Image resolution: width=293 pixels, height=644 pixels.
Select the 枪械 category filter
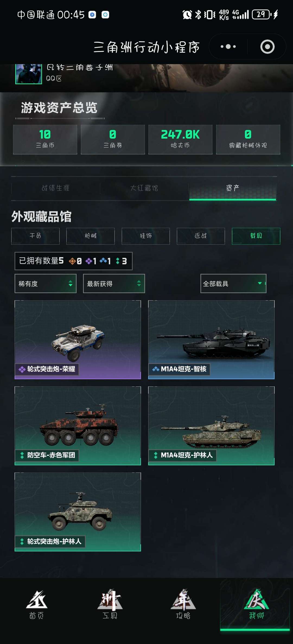click(x=91, y=236)
